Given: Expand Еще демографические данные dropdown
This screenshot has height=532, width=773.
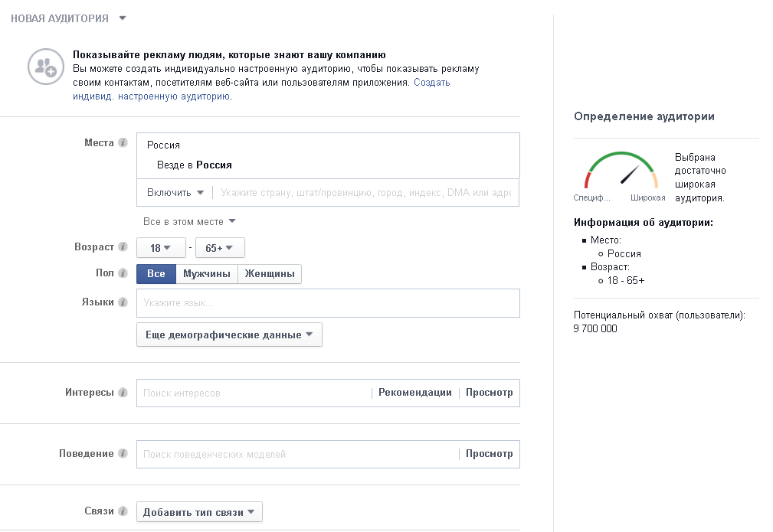Looking at the screenshot, I should pyautogui.click(x=229, y=335).
